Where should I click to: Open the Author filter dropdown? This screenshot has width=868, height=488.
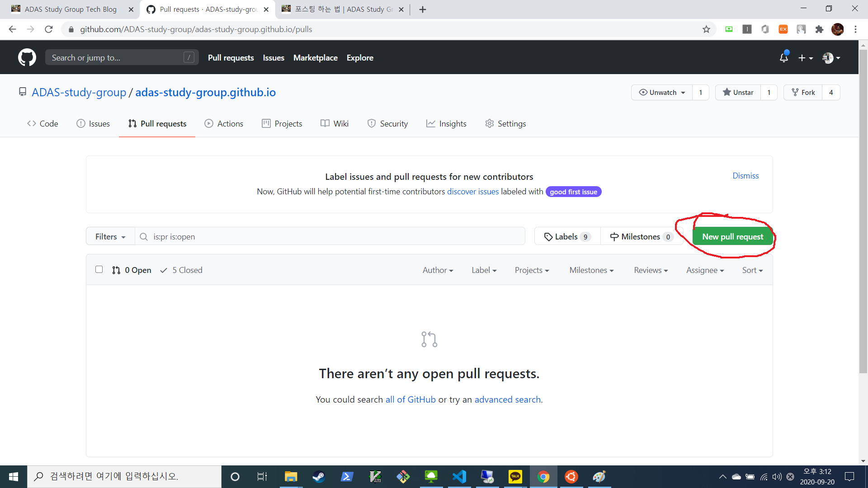point(437,270)
